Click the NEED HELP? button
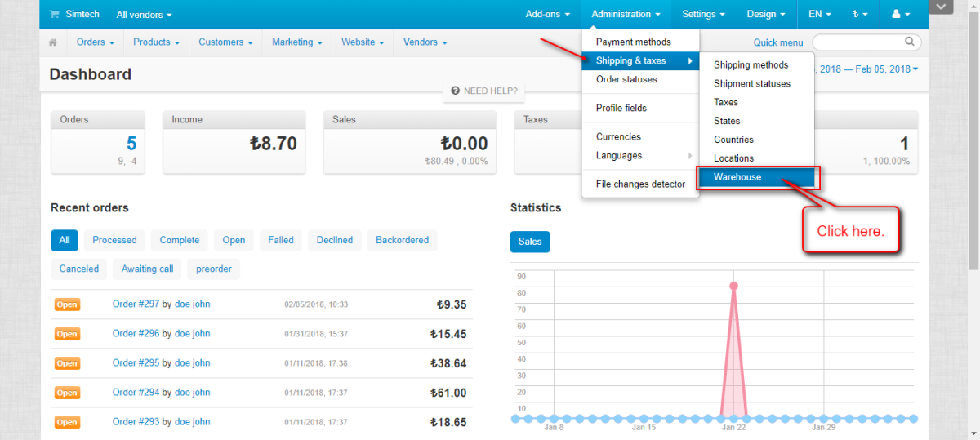980x440 pixels. click(x=483, y=91)
